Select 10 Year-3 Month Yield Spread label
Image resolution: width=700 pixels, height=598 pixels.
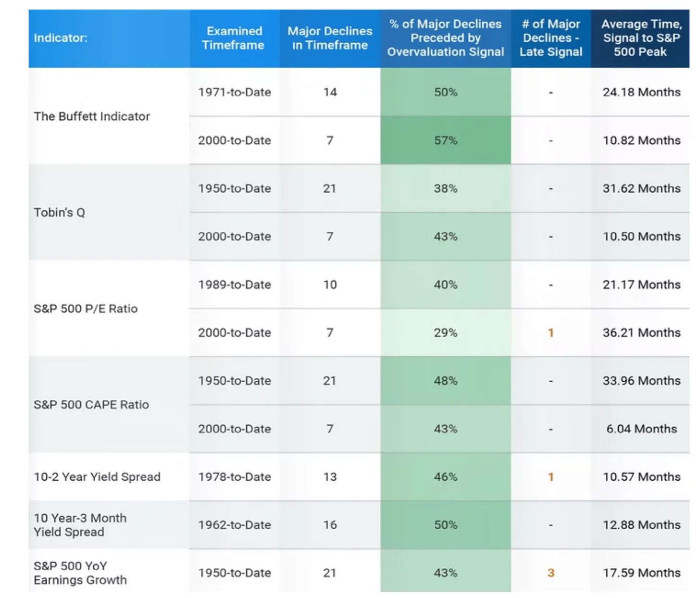coord(80,525)
